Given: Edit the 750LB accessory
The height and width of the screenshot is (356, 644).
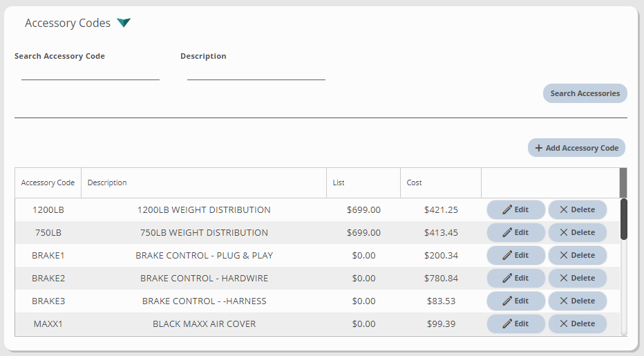Looking at the screenshot, I should pos(516,233).
